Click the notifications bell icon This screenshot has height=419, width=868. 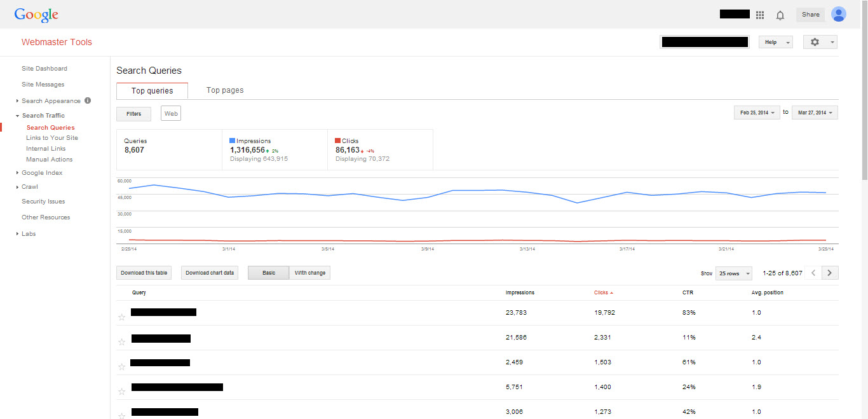(780, 15)
